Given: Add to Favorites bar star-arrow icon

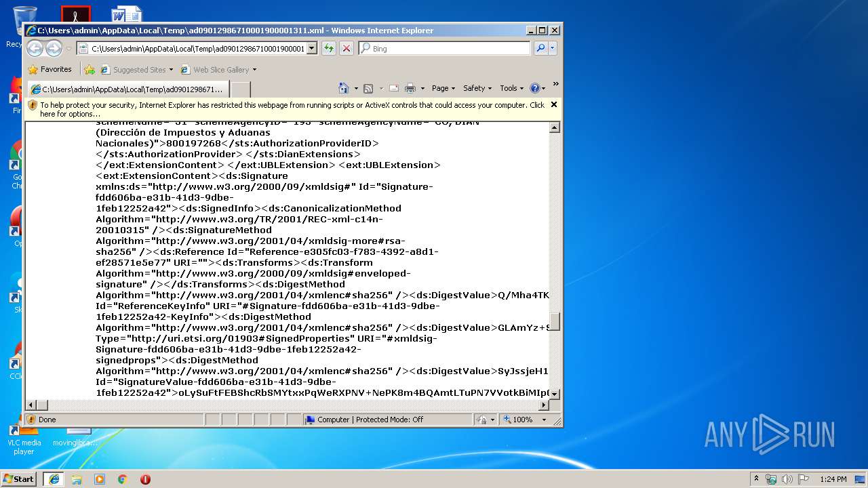Looking at the screenshot, I should pyautogui.click(x=90, y=69).
